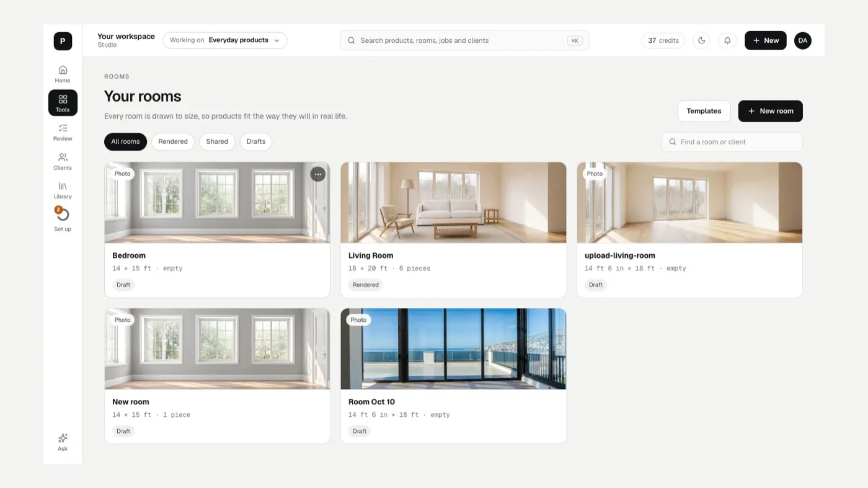Image resolution: width=868 pixels, height=488 pixels.
Task: Select the All rooms filter
Action: 126,141
